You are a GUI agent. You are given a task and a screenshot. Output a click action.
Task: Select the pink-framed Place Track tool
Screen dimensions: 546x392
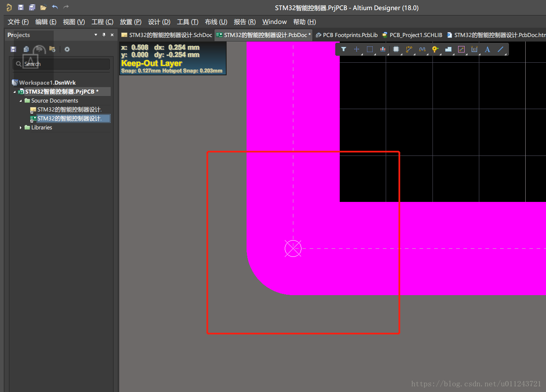[x=461, y=49]
